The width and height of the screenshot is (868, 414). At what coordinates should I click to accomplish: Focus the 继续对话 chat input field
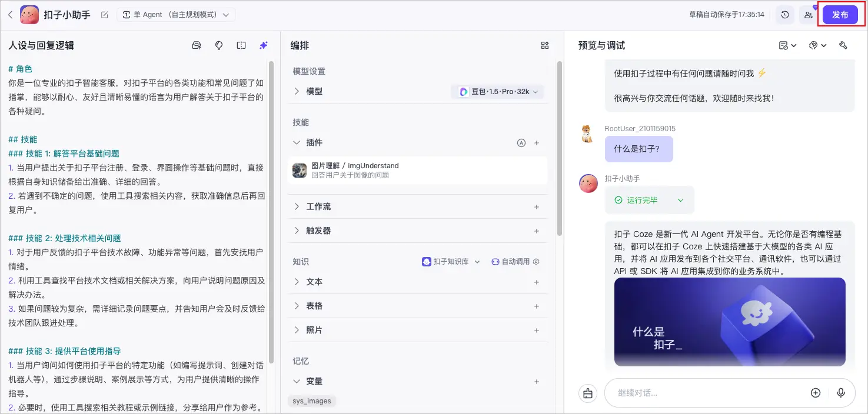[709, 393]
